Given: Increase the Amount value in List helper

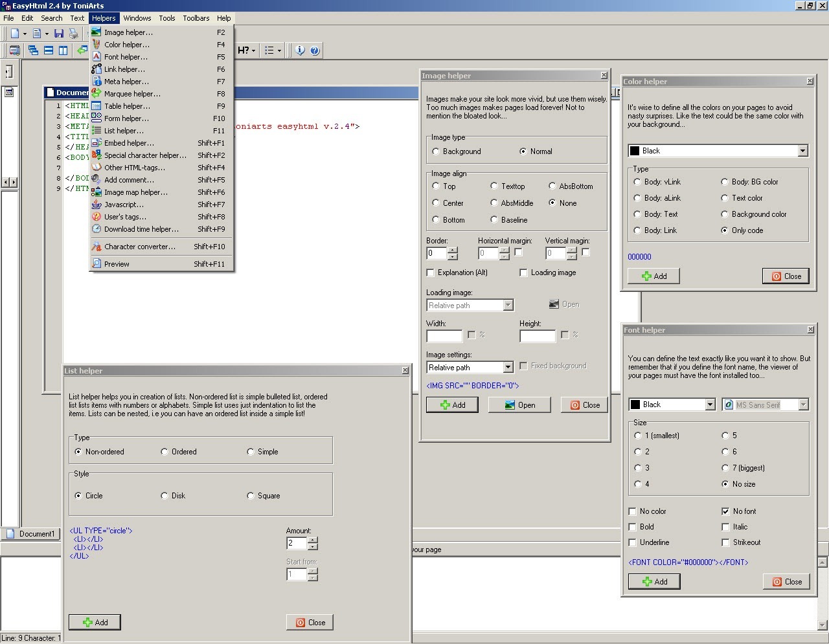Looking at the screenshot, I should point(313,540).
